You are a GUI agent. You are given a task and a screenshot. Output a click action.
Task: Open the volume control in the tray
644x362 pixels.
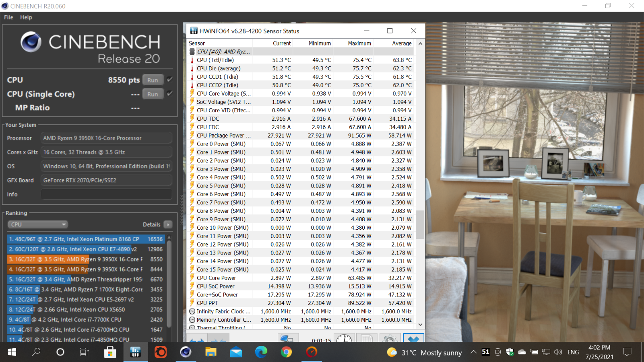[x=558, y=352]
